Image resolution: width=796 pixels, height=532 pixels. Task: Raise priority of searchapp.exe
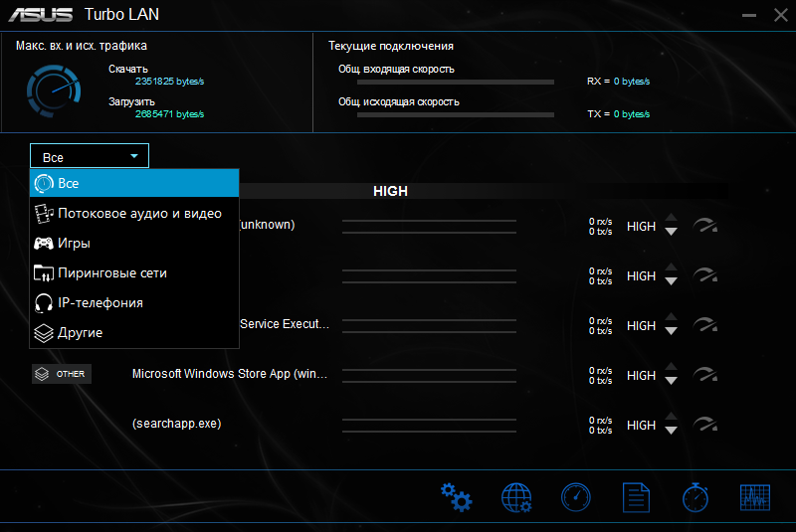671,417
